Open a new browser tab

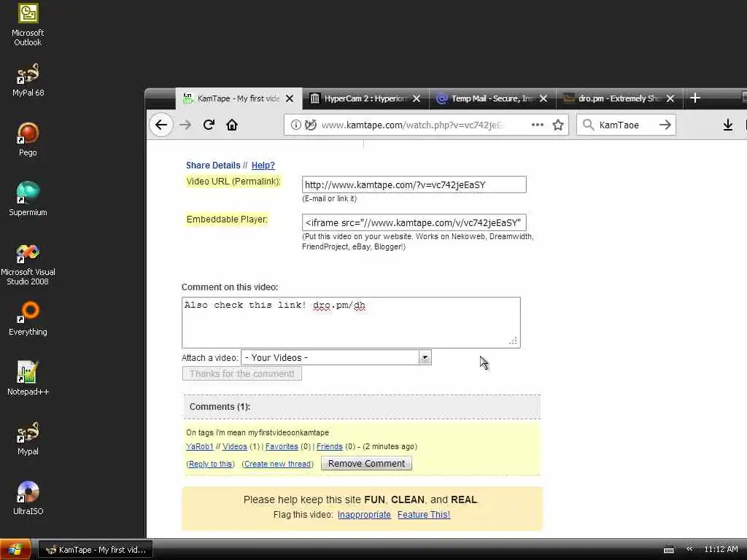[695, 98]
